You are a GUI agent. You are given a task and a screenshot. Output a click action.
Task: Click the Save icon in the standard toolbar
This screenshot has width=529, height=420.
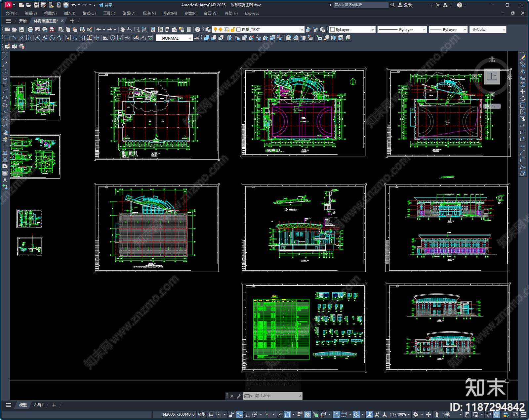point(22,29)
